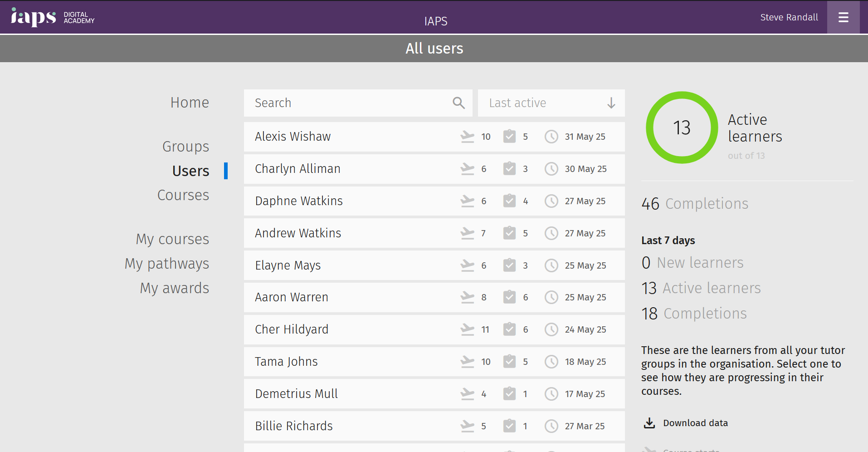The width and height of the screenshot is (868, 452).
Task: Click the IAPS Digital Academy logo
Action: click(53, 17)
